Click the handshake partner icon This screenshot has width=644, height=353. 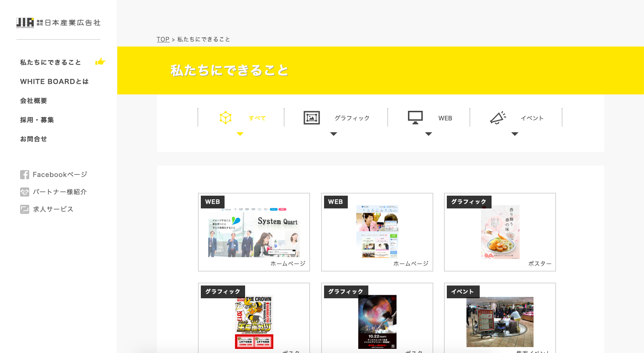(25, 192)
